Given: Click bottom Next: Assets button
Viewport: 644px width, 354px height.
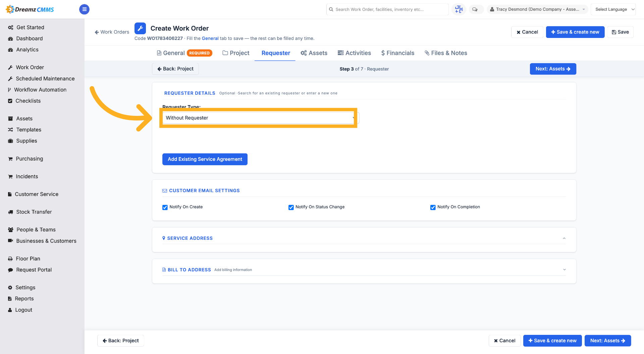Looking at the screenshot, I should click(x=608, y=341).
